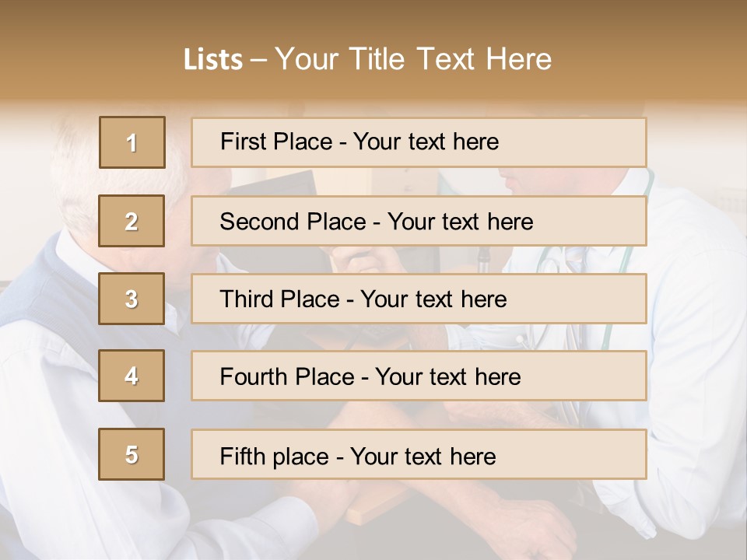This screenshot has height=560, width=747.
Task: Click the word 'Fifth' in list
Action: click(x=243, y=456)
